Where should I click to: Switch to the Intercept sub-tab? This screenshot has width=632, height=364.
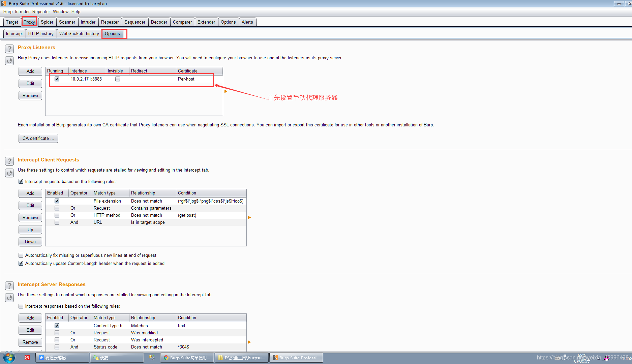tap(14, 33)
